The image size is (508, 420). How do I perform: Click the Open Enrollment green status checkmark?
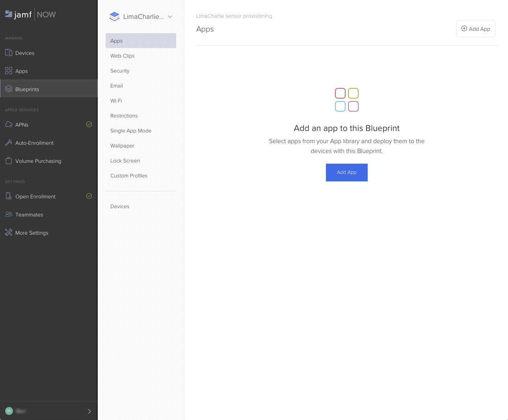tap(89, 196)
